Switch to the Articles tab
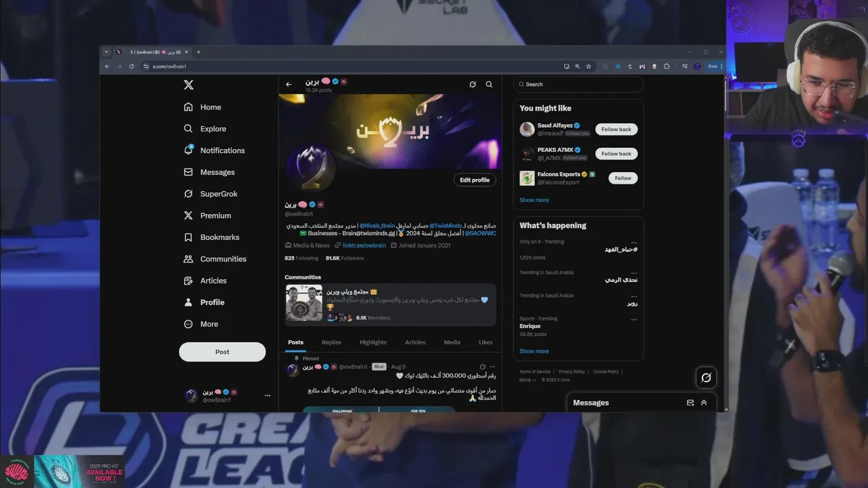 click(415, 342)
